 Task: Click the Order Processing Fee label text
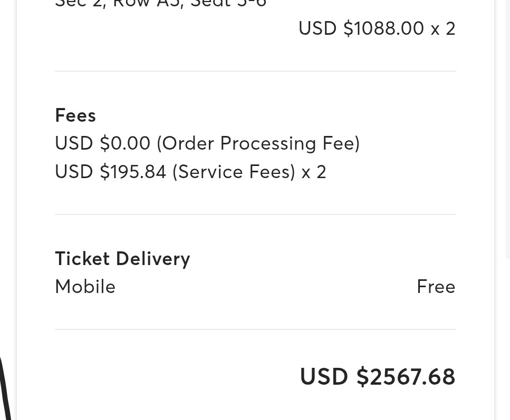click(258, 144)
